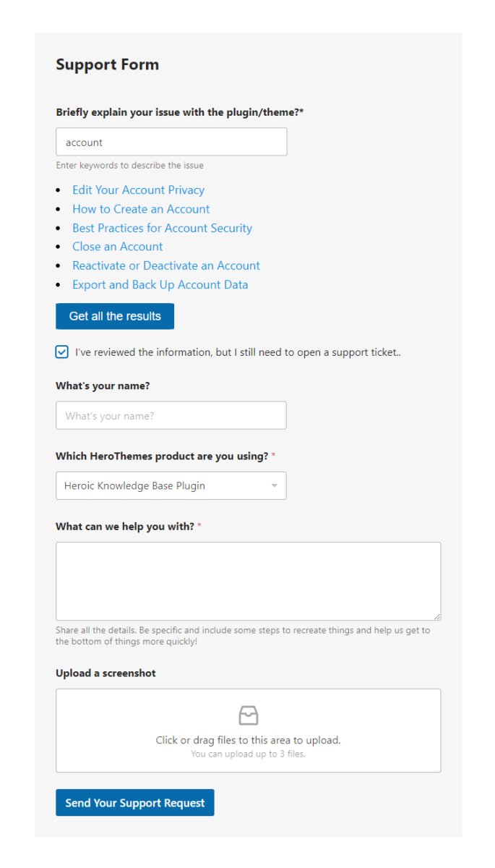The width and height of the screenshot is (495, 868).
Task: Click the resize grip on the message textarea
Action: (436, 616)
